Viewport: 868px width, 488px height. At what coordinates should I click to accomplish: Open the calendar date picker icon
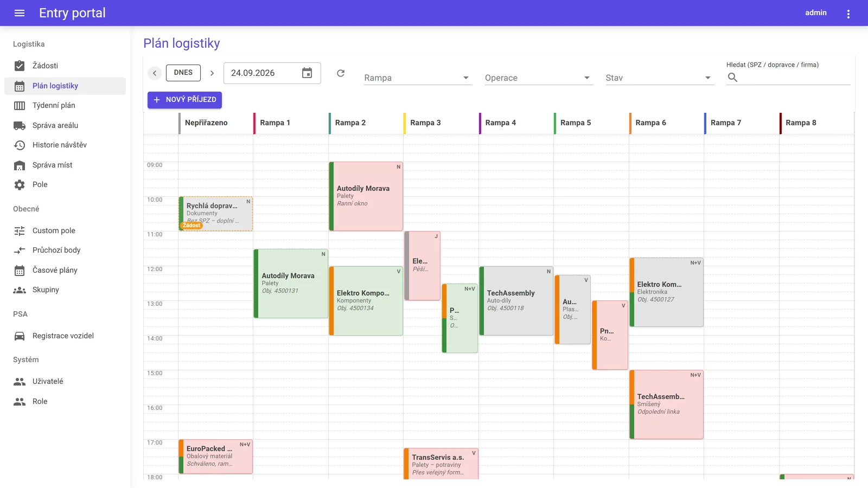(x=307, y=73)
